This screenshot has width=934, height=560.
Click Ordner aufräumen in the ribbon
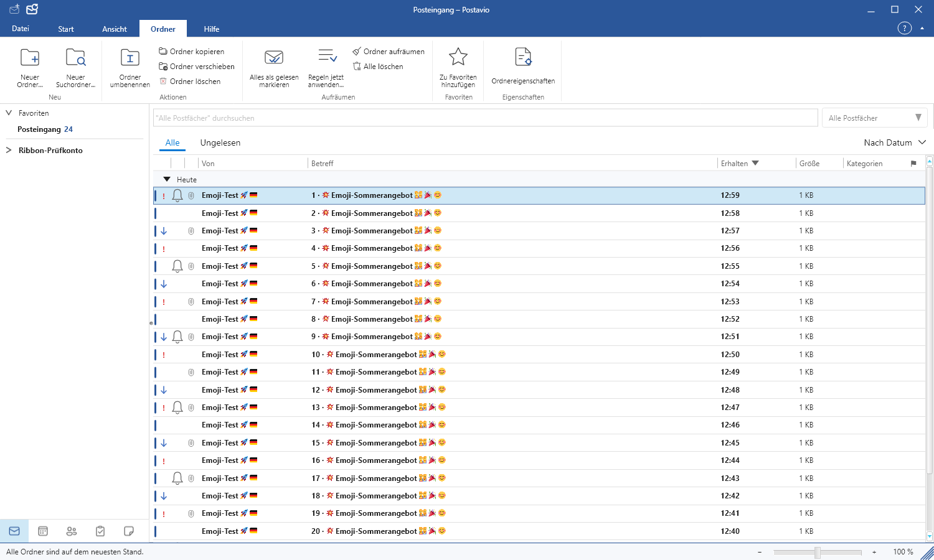click(389, 52)
